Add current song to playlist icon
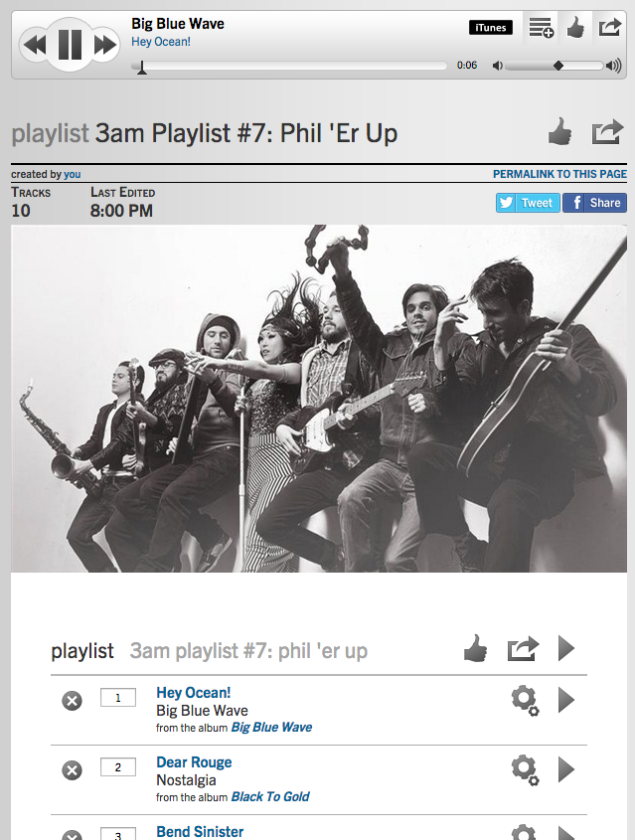The image size is (635, 840). (x=541, y=27)
